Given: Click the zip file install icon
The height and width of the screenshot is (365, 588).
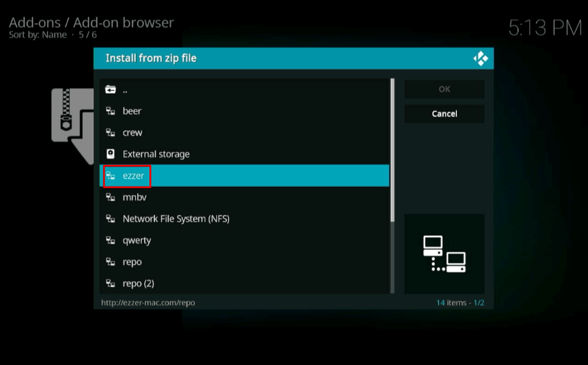Looking at the screenshot, I should click(x=72, y=126).
